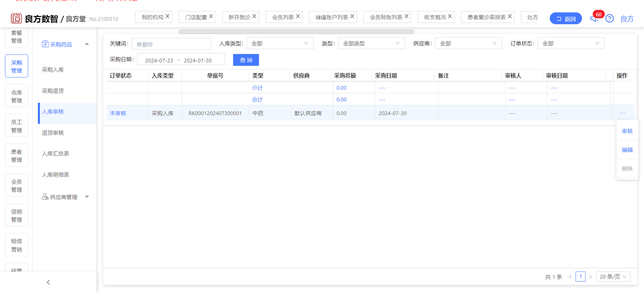Open the 患者管理 sidebar module

(17, 156)
